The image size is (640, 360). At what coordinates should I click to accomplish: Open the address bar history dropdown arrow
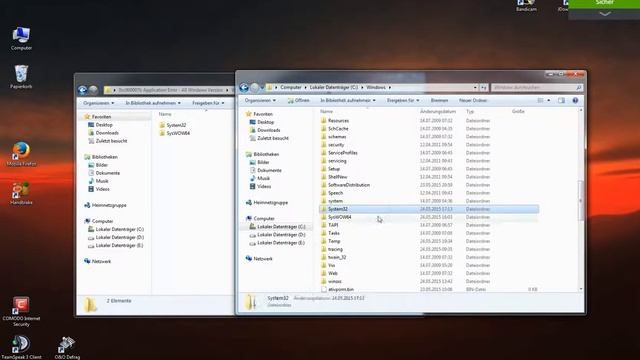tap(475, 87)
